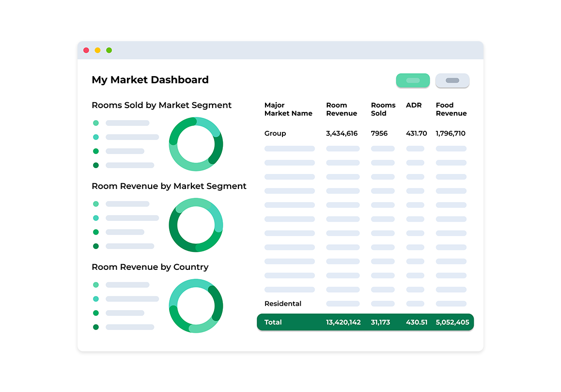This screenshot has height=392, width=561.
Task: Click the Rooms Sold column header
Action: click(383, 109)
